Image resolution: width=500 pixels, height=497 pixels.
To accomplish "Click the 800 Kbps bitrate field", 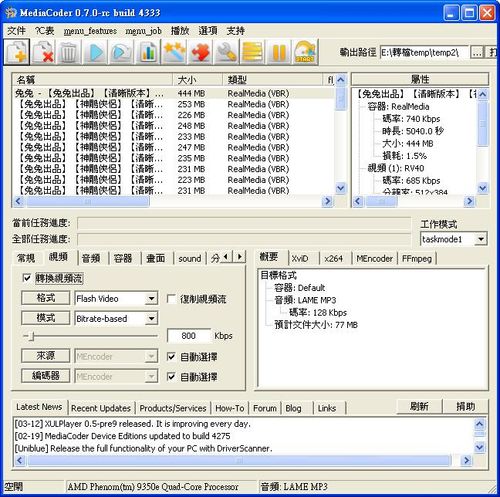I will pos(189,336).
